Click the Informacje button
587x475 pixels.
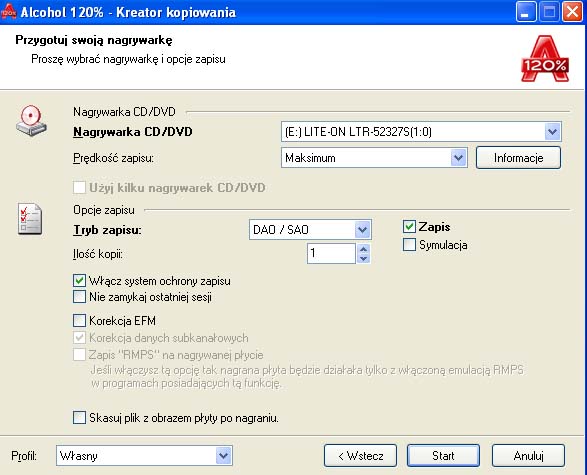[x=518, y=158]
